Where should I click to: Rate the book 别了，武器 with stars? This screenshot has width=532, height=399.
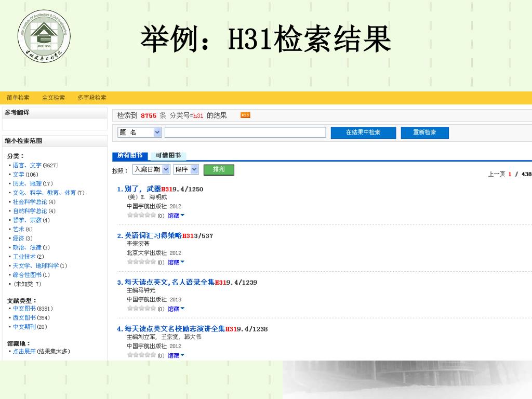pos(141,215)
